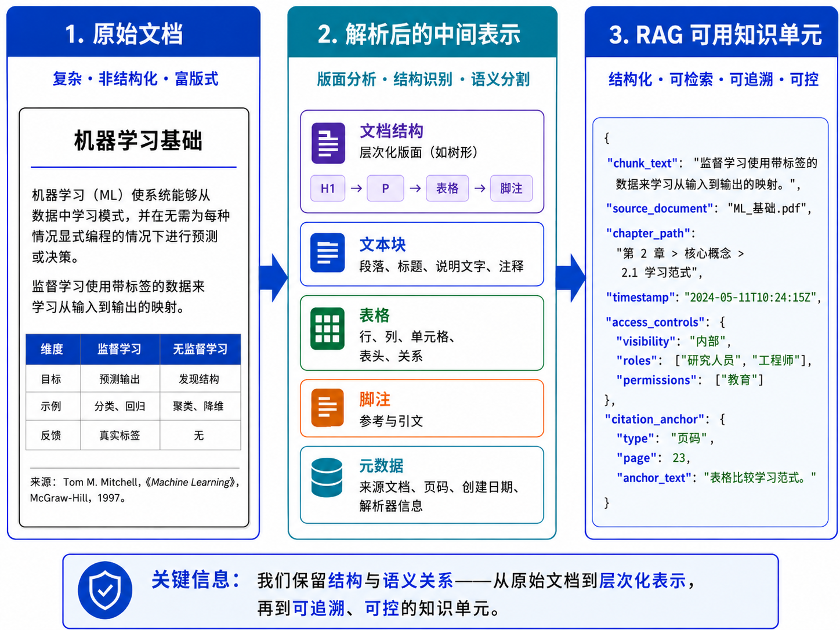The image size is (840, 630).
Task: Click the 聚类、降维 table cell
Action: pyautogui.click(x=200, y=406)
